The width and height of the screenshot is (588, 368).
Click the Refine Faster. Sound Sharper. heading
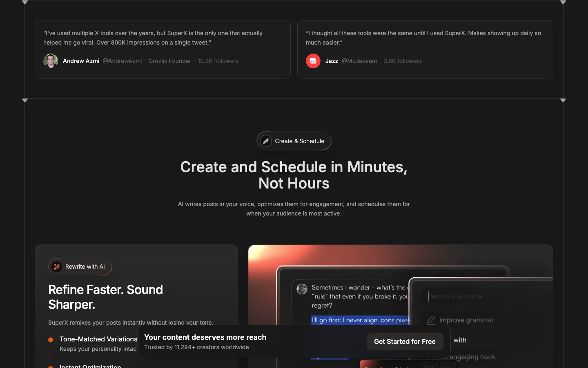pyautogui.click(x=106, y=297)
